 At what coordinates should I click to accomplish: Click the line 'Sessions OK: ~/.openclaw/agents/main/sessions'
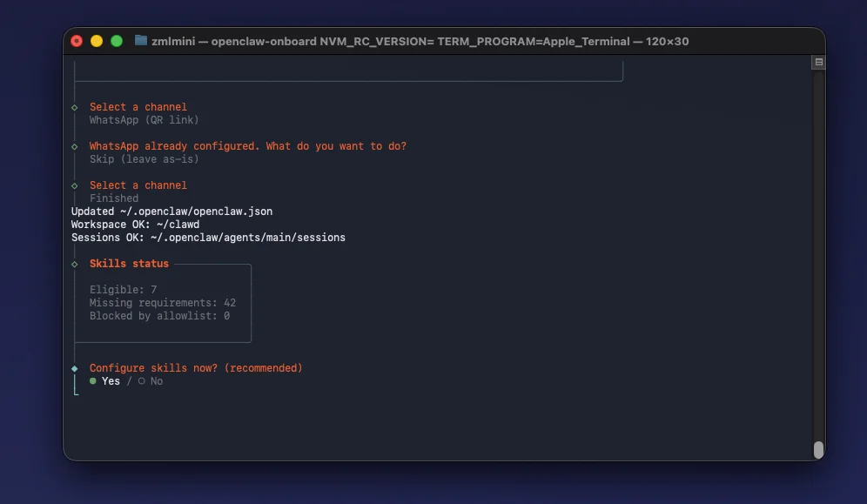(x=208, y=238)
